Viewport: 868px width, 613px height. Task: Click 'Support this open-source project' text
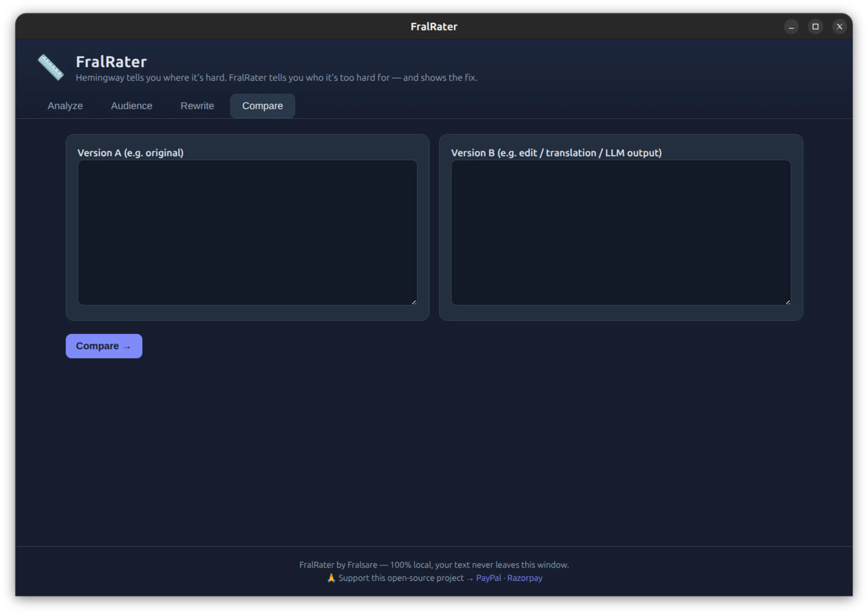[401, 578]
